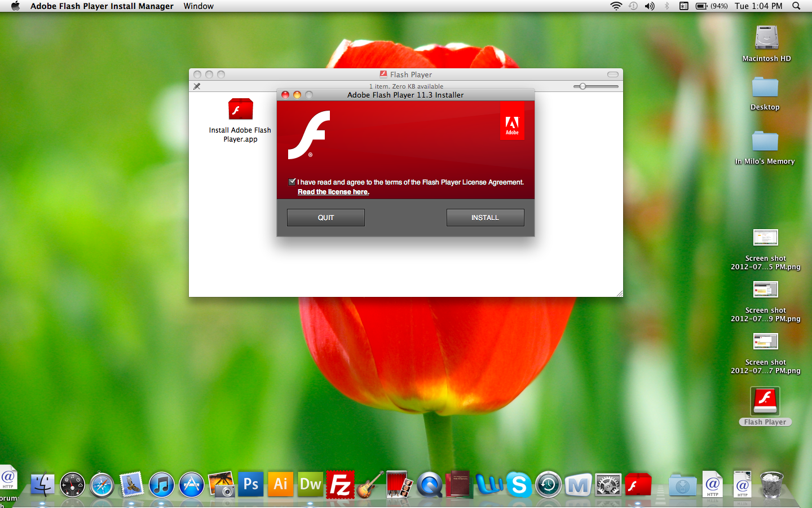812x508 pixels.
Task: Open Spotlight search magnifier
Action: point(796,6)
